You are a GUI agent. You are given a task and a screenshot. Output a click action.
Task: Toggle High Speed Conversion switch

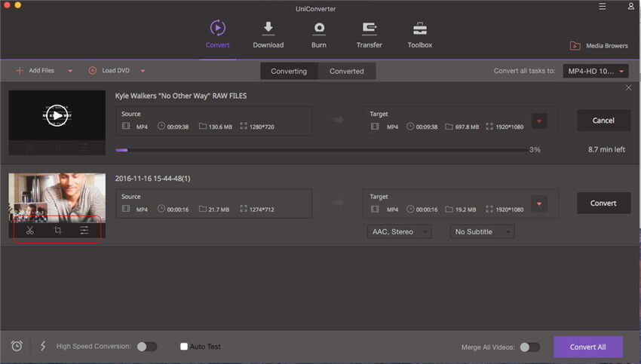pyautogui.click(x=147, y=347)
